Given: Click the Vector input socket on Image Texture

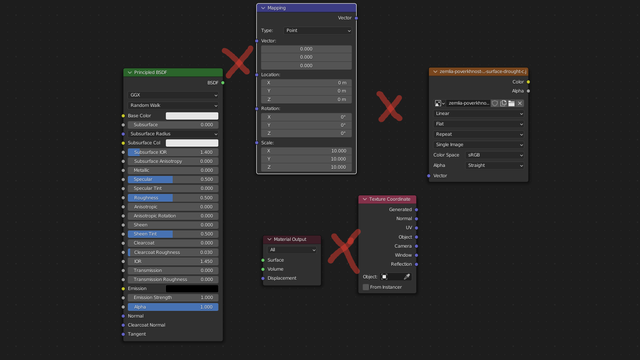Looking at the screenshot, I should (x=429, y=176).
